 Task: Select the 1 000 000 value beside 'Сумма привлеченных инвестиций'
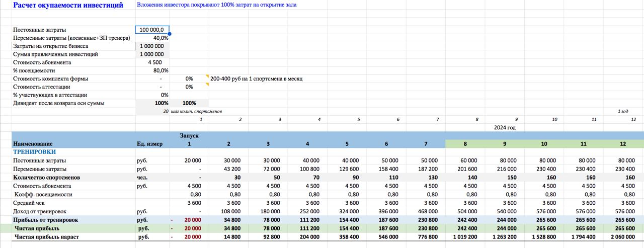coord(152,54)
